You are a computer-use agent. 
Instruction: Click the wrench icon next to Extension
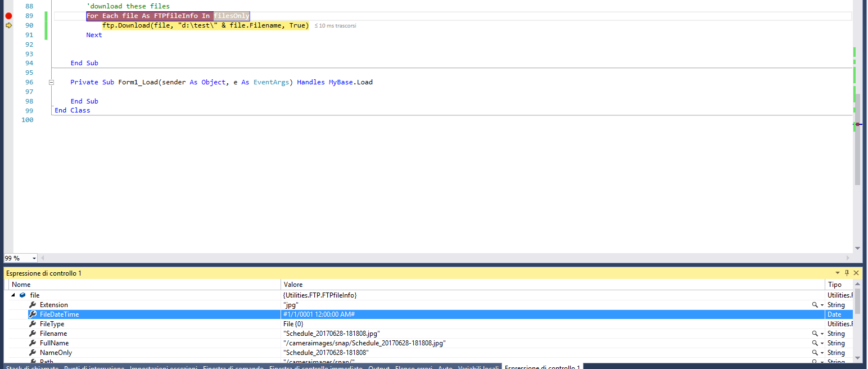(x=33, y=305)
